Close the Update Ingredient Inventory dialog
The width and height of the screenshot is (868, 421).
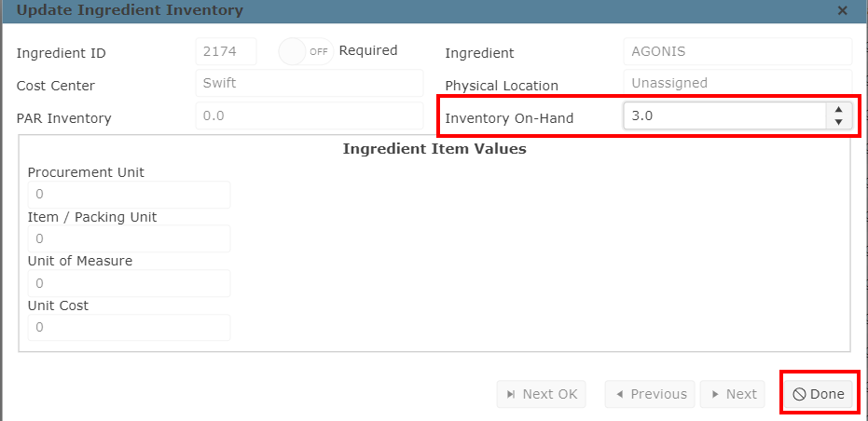click(x=842, y=10)
